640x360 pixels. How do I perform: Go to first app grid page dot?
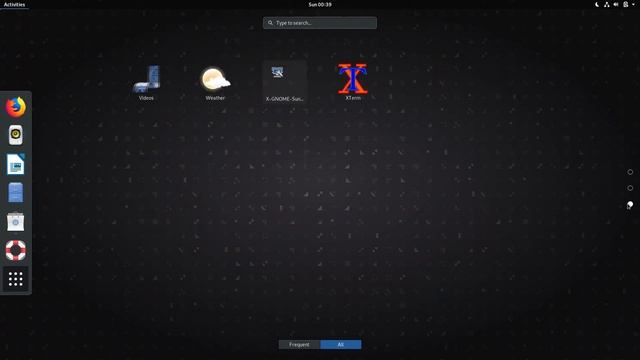pyautogui.click(x=630, y=172)
